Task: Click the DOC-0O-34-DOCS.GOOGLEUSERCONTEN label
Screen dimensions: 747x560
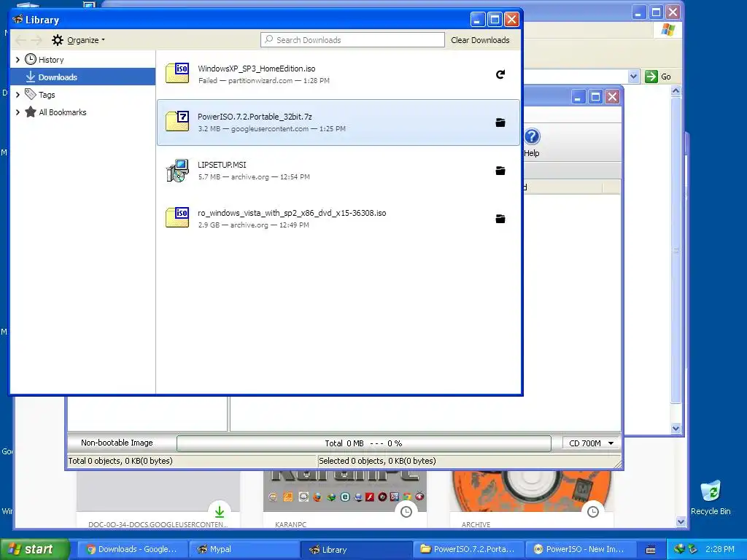Action: (x=158, y=524)
